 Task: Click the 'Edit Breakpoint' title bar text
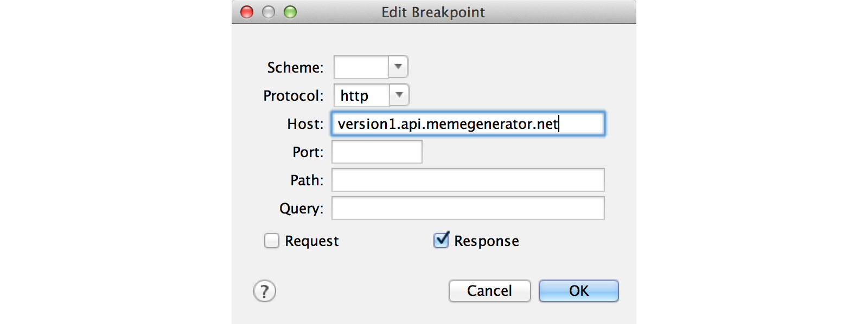pyautogui.click(x=433, y=12)
